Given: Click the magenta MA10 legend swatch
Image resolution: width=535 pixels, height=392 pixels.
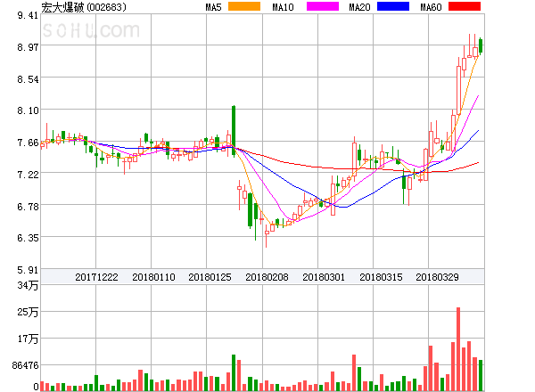Looking at the screenshot, I should (323, 6).
